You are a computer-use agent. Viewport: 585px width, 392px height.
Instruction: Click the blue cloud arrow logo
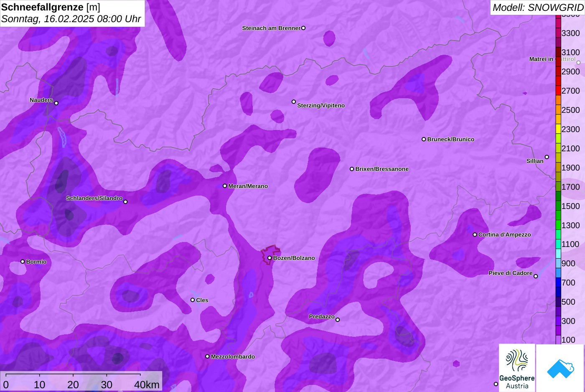coord(560,368)
